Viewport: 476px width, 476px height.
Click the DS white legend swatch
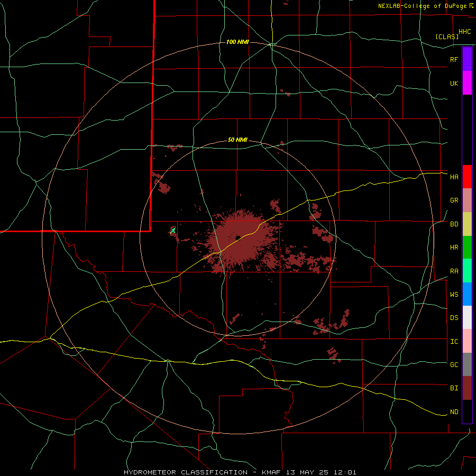[x=467, y=317]
